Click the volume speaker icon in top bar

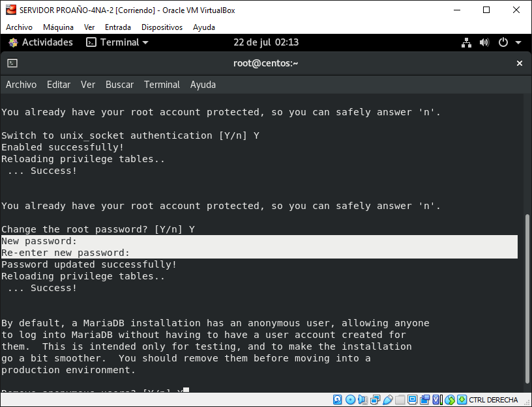point(484,43)
